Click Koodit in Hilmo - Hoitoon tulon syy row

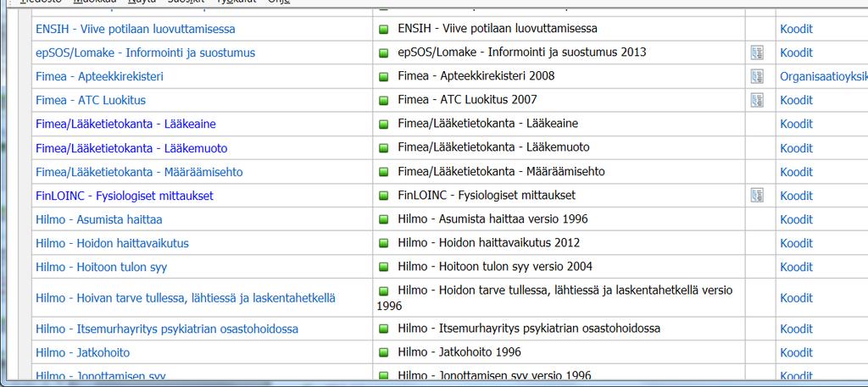coord(796,267)
